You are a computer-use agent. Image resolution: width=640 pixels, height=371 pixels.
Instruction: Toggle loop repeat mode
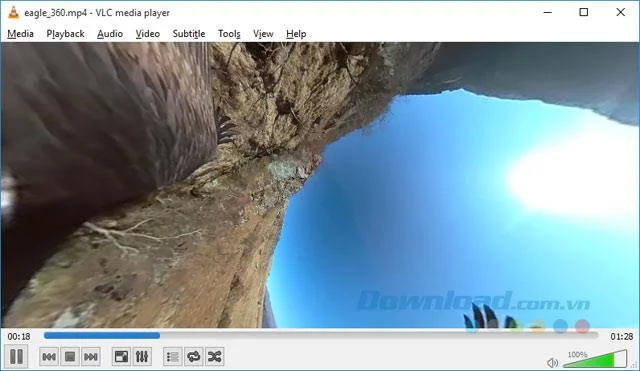[x=193, y=357]
